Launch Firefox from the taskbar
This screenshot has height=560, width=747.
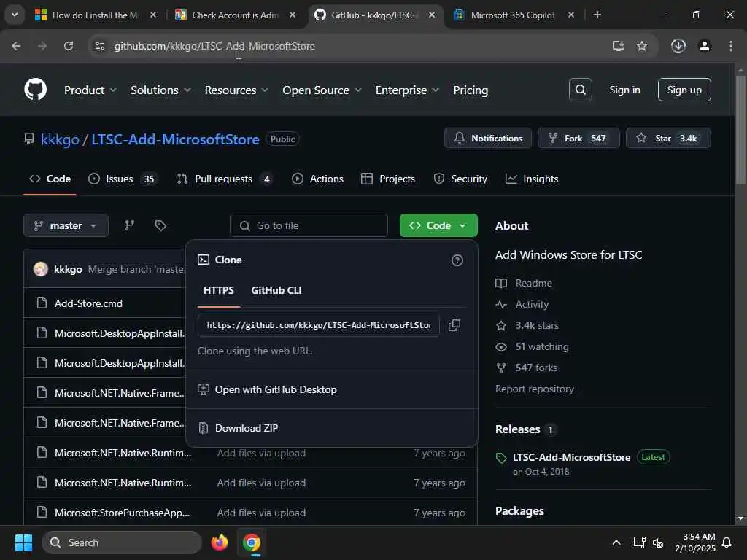pyautogui.click(x=219, y=542)
